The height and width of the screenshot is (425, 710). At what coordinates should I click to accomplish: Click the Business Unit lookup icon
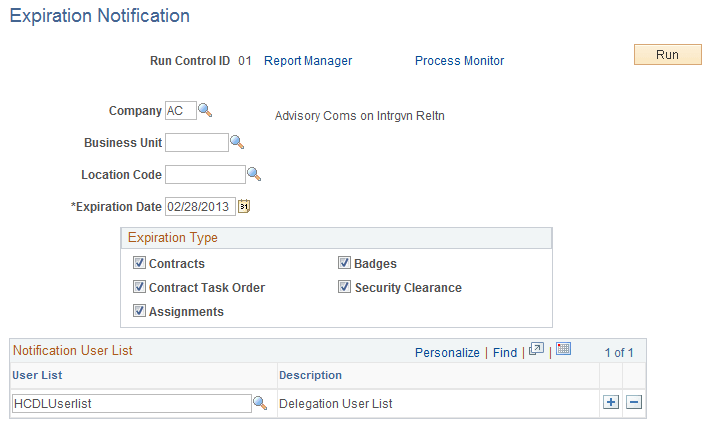click(237, 142)
